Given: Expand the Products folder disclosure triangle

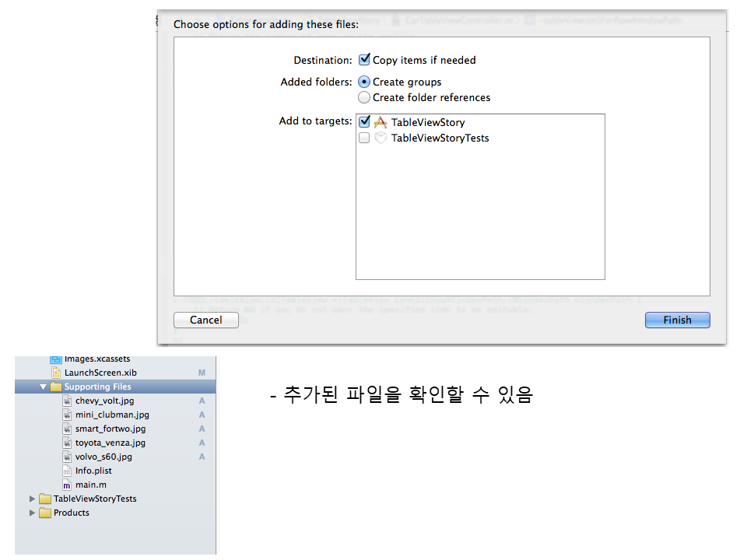Looking at the screenshot, I should pyautogui.click(x=33, y=513).
